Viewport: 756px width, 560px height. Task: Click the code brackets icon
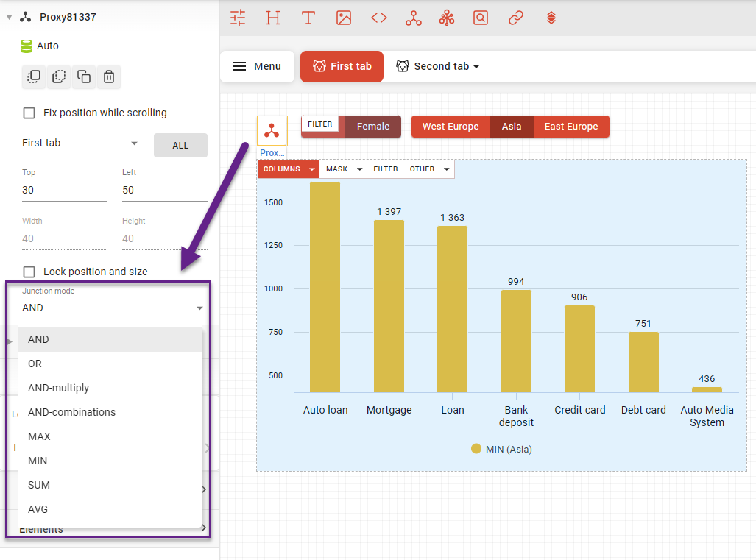click(x=379, y=18)
